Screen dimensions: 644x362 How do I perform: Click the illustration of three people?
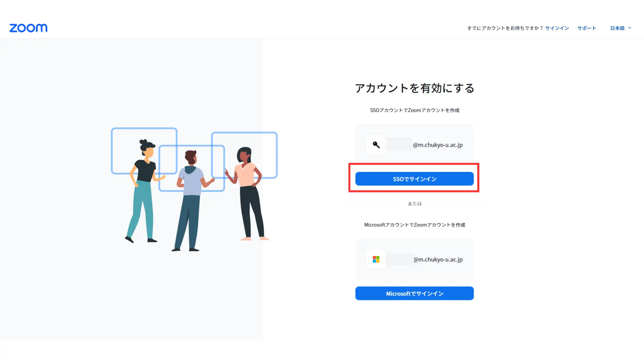[194, 189]
